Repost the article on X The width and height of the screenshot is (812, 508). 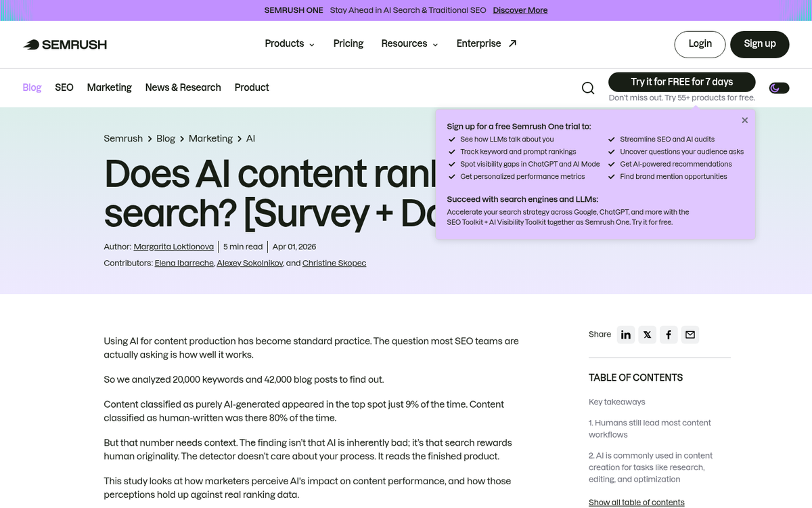(647, 335)
